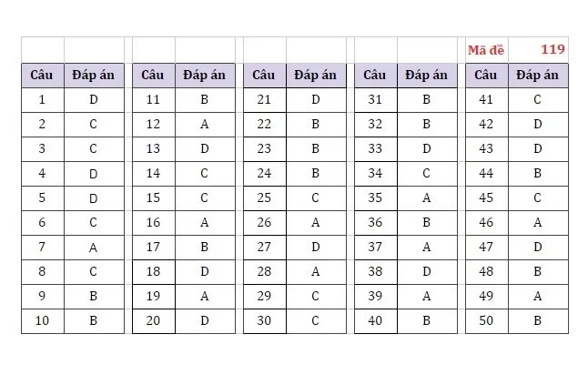Click the last Đáp án header cell

(x=538, y=76)
